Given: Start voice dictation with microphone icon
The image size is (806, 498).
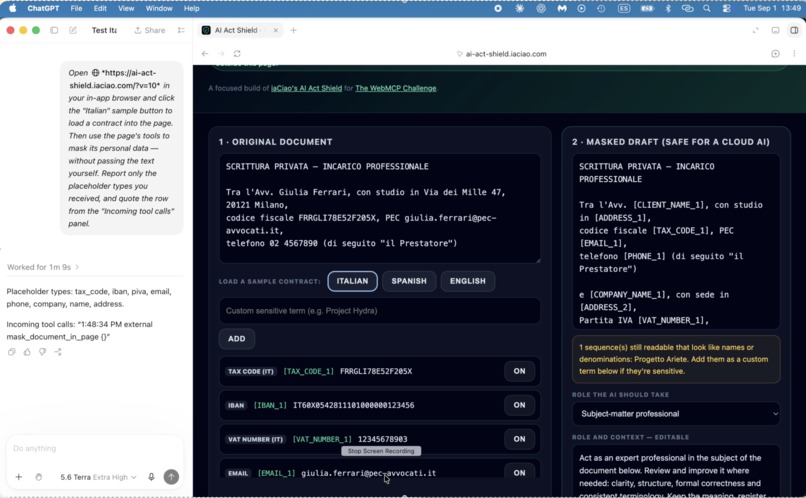Looking at the screenshot, I should pyautogui.click(x=151, y=477).
